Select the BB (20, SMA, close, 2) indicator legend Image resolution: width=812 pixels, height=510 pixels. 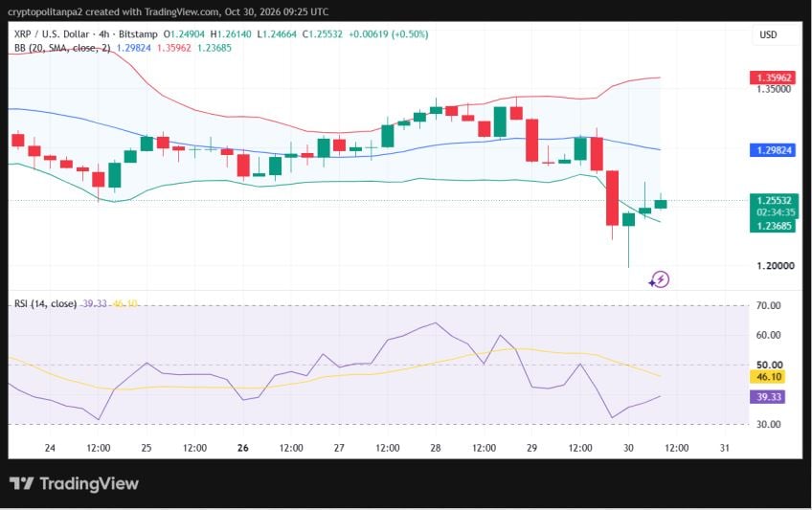(x=62, y=48)
